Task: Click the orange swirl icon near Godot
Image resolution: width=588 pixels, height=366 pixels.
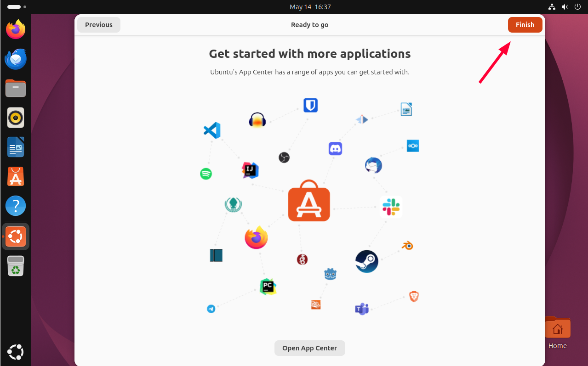Action: tap(316, 304)
